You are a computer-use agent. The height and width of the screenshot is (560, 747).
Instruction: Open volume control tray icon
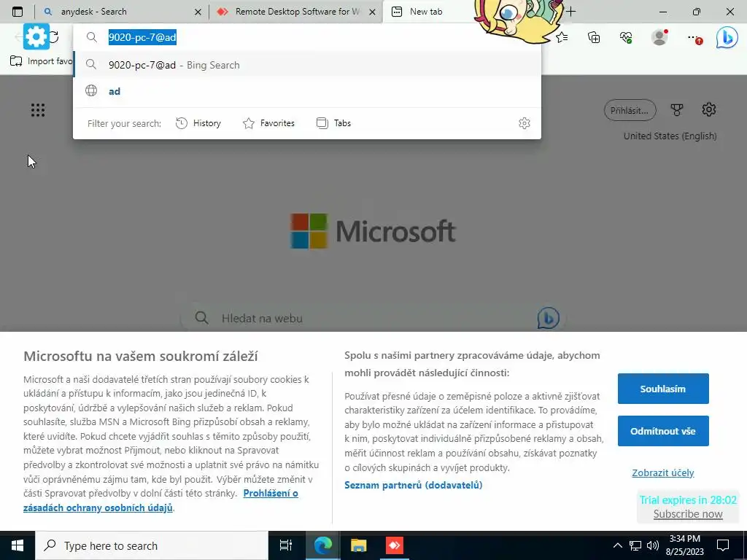coord(653,545)
